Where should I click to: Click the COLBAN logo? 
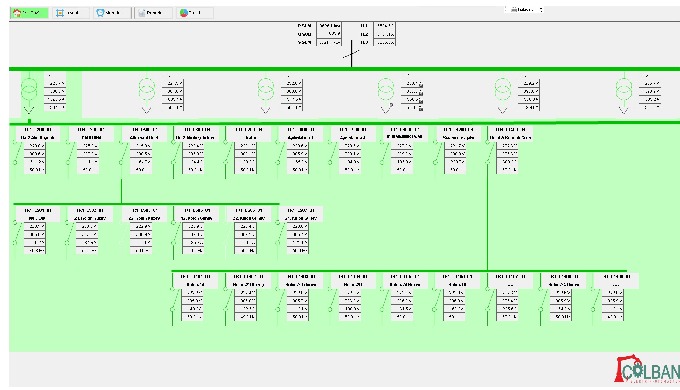[x=647, y=370]
